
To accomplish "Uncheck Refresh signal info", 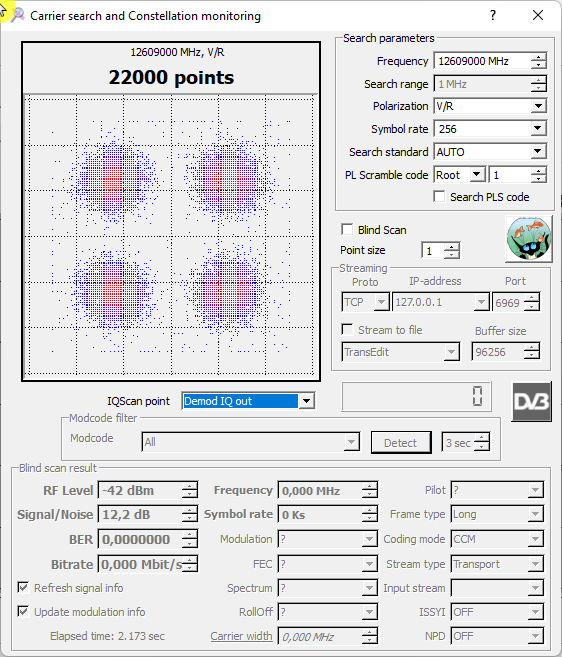I will 23,587.
